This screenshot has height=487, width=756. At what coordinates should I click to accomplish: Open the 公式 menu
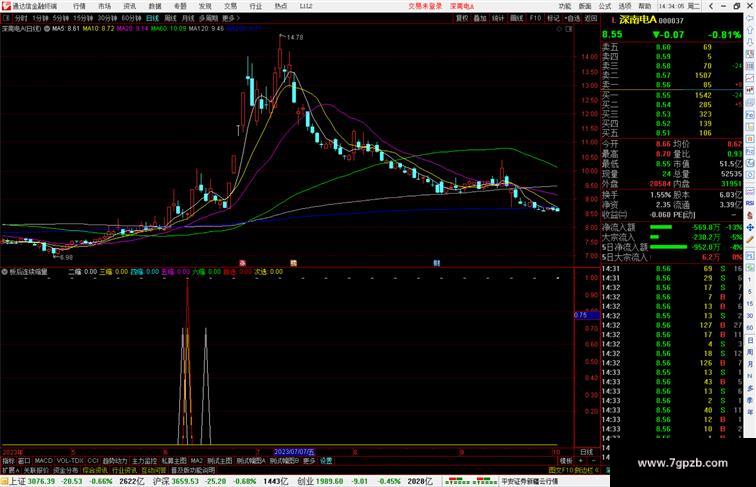(605, 6)
